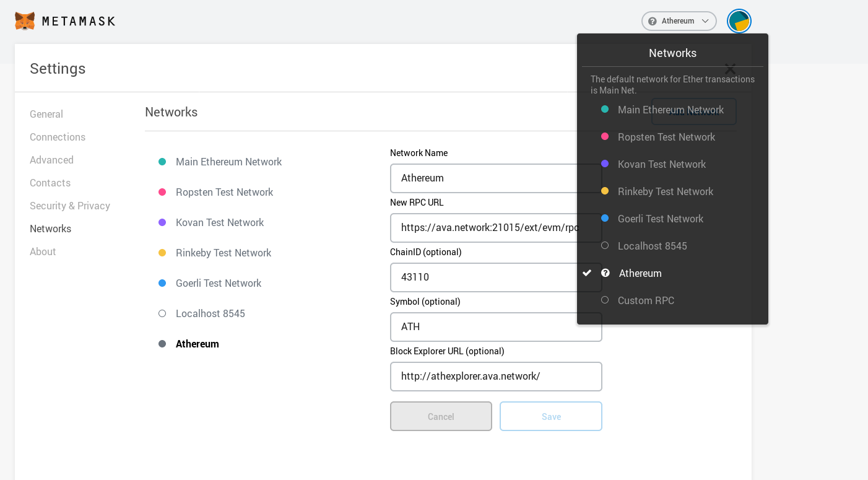This screenshot has height=480, width=868.
Task: Click the Save button
Action: [x=551, y=416]
